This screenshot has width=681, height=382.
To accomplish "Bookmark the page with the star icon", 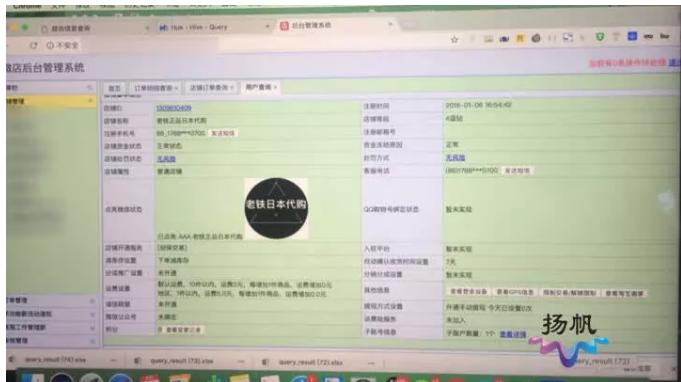I will pyautogui.click(x=454, y=40).
